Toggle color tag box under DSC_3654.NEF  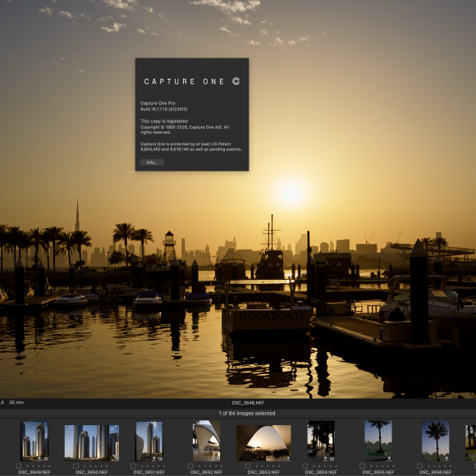point(304,465)
